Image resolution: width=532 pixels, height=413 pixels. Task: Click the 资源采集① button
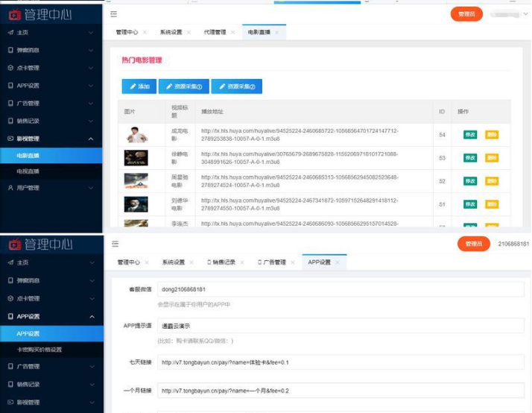[184, 86]
